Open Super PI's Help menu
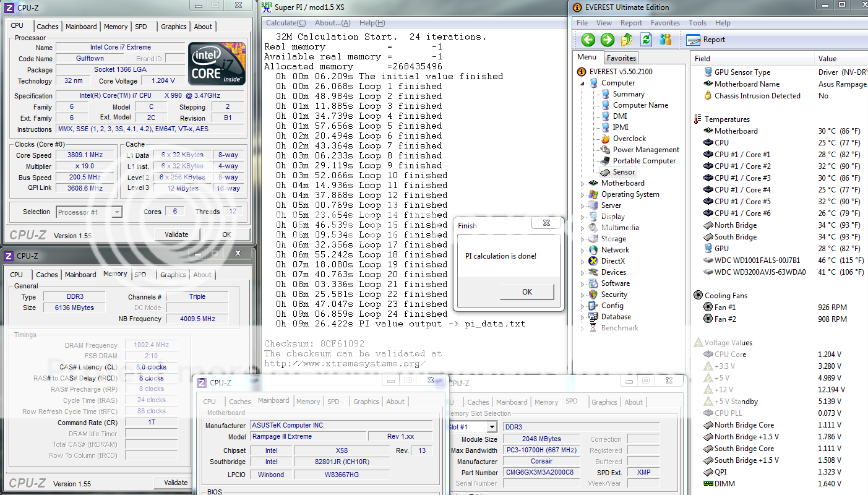This screenshot has height=495, width=868. pos(372,23)
